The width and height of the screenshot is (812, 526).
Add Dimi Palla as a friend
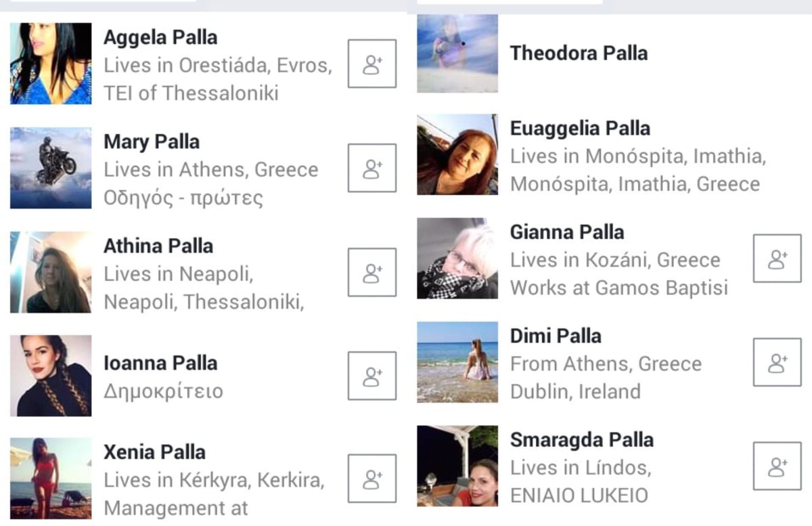point(777,362)
